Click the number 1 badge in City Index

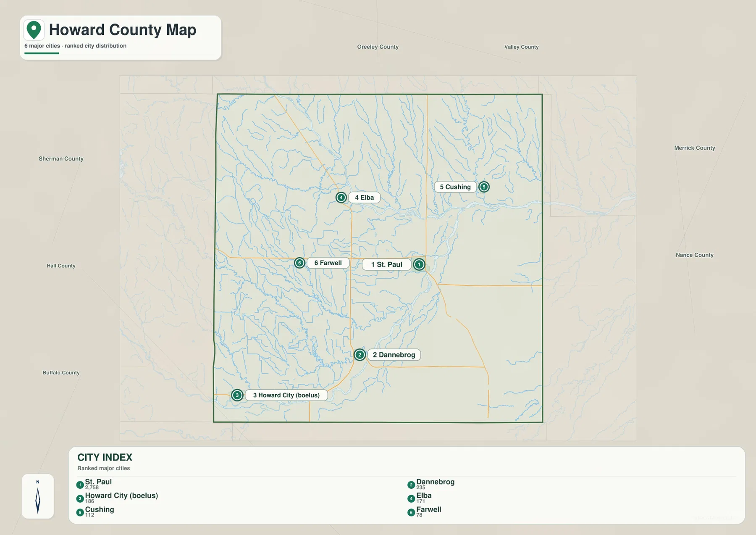tap(80, 485)
